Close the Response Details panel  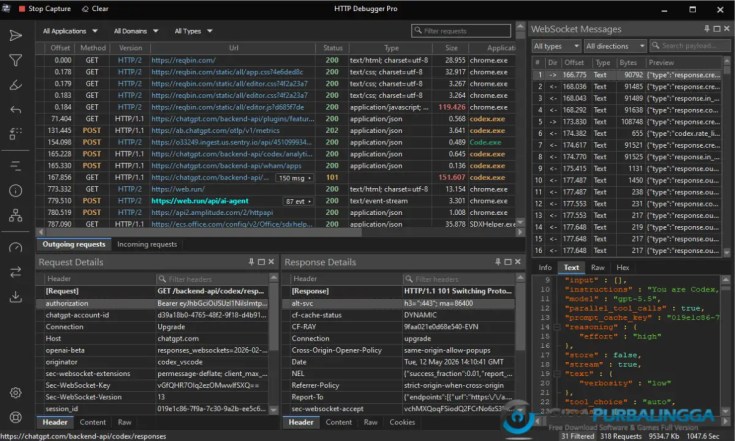point(518,262)
